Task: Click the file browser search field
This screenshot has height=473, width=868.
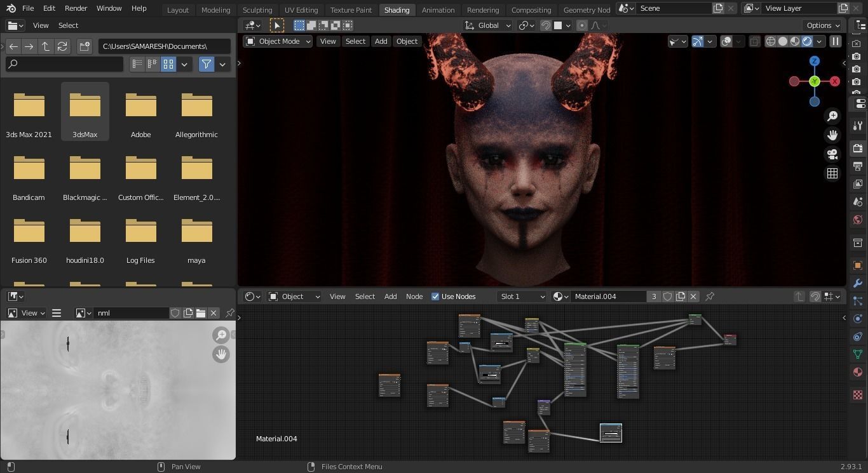Action: [65, 64]
